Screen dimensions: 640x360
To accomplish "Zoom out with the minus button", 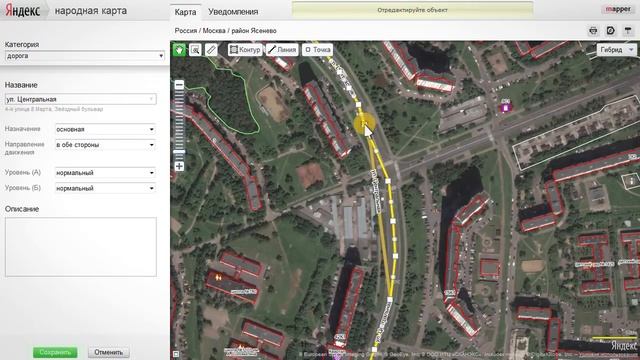I will point(179,85).
